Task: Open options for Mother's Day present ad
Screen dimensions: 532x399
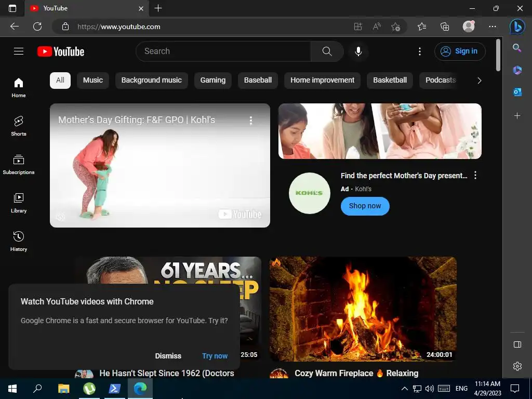Action: tap(475, 175)
